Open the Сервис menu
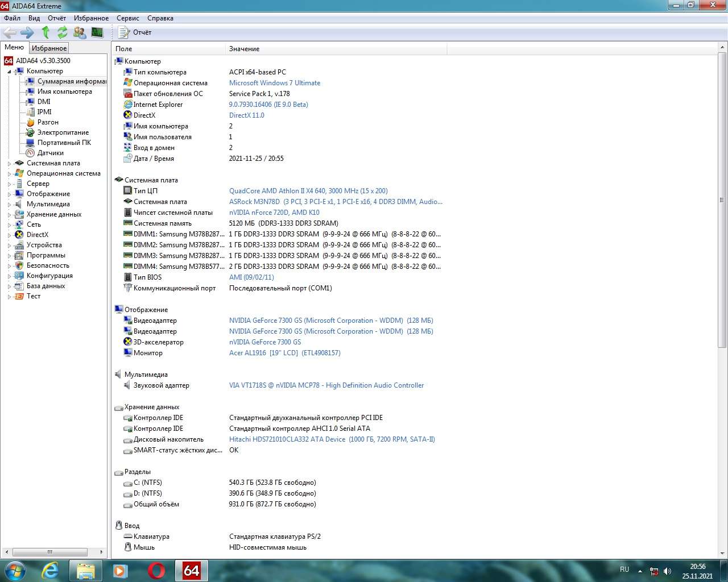 [x=128, y=18]
